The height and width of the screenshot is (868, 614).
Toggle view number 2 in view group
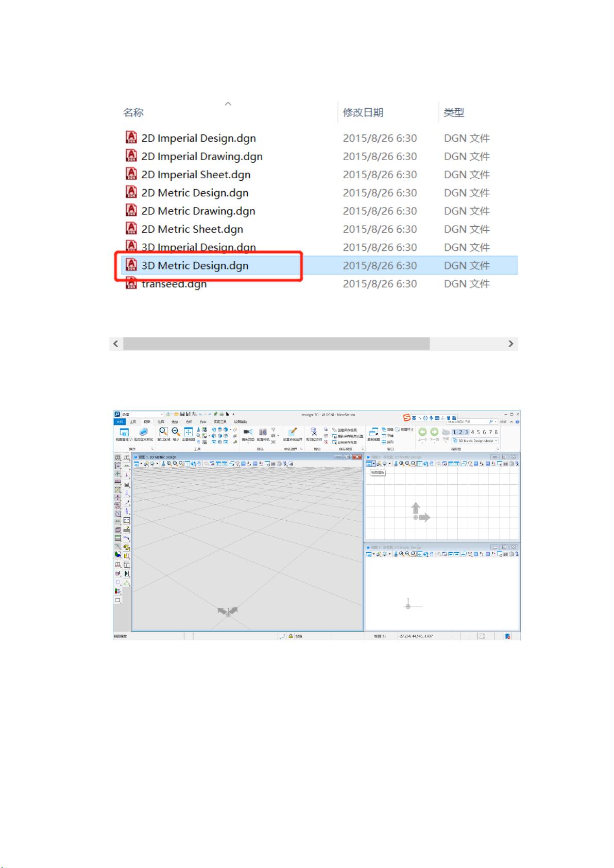[460, 432]
